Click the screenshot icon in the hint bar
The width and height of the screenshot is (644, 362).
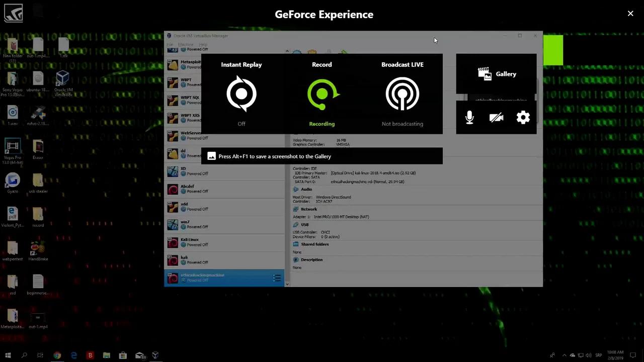[x=212, y=156]
